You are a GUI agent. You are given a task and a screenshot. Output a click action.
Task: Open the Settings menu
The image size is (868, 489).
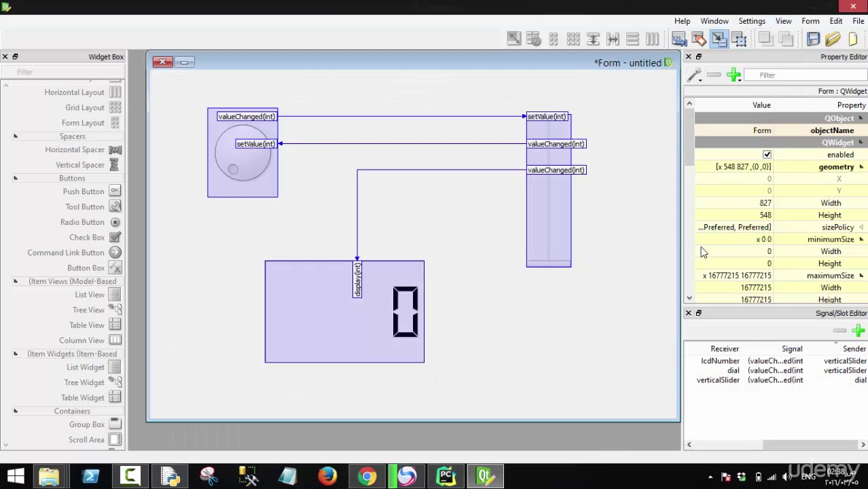click(751, 20)
